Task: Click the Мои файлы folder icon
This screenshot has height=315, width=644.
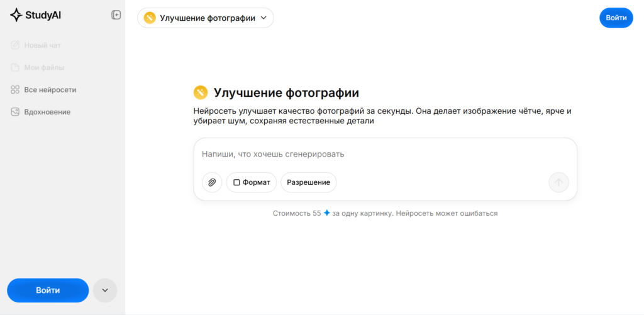Action: click(x=15, y=67)
